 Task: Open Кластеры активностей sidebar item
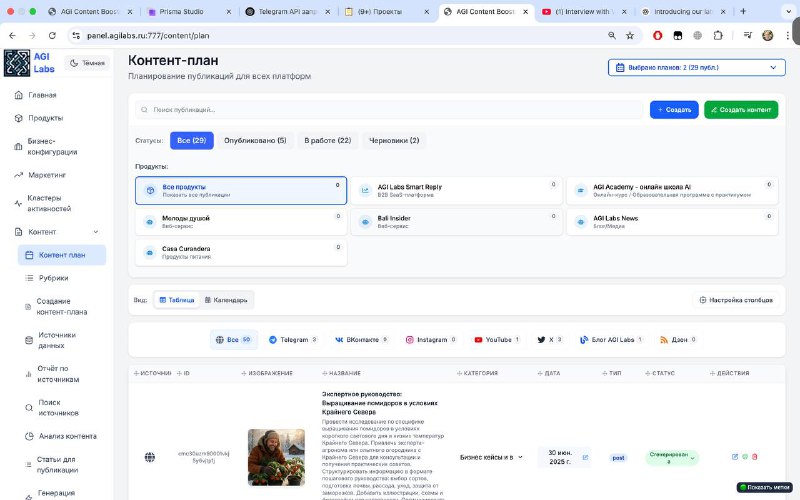(49, 203)
